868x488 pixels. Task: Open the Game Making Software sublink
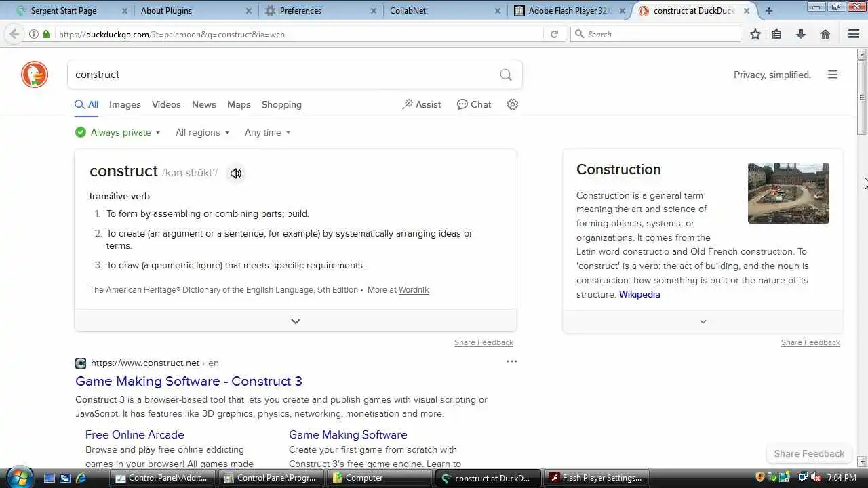tap(348, 434)
